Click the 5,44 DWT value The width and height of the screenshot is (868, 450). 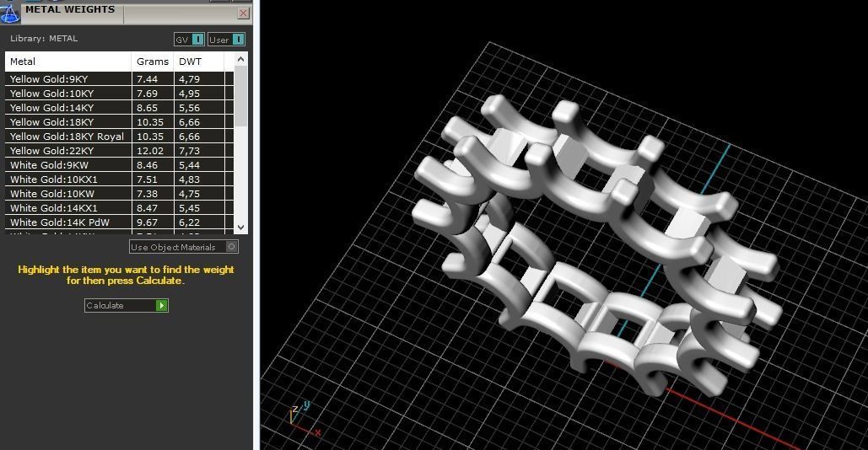pyautogui.click(x=189, y=165)
